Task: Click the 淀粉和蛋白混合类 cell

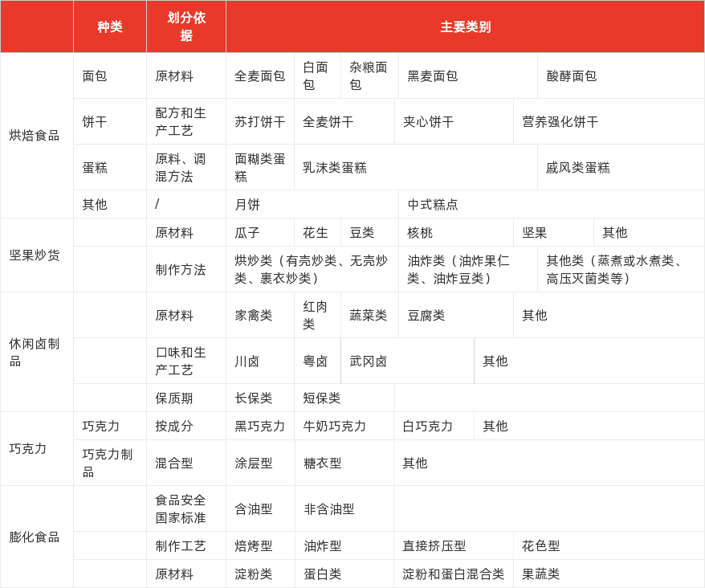Action: (454, 574)
